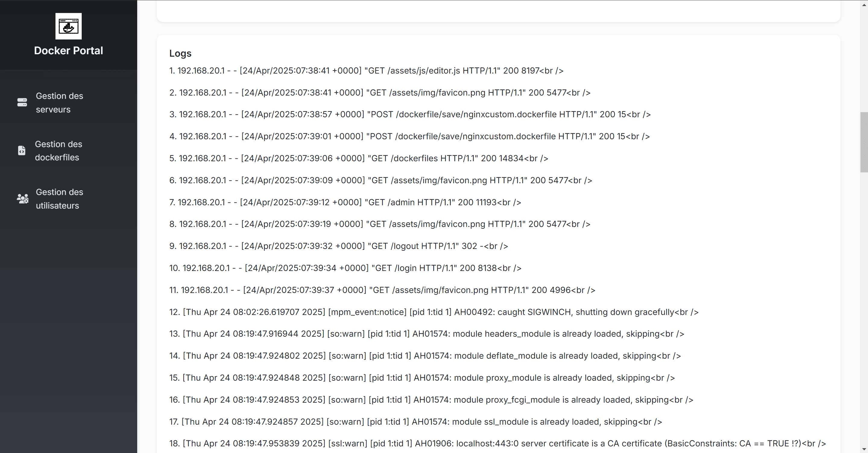Select the server rack icon in sidebar

[22, 103]
